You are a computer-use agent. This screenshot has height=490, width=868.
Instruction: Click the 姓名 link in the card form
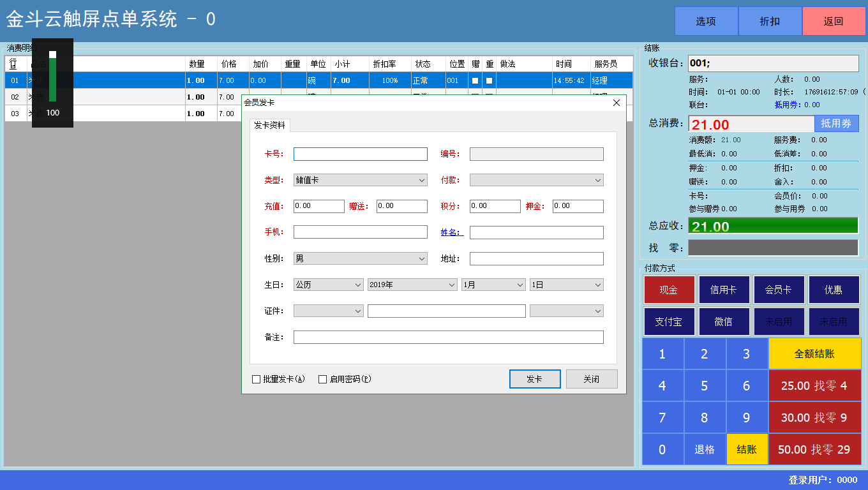tap(451, 232)
